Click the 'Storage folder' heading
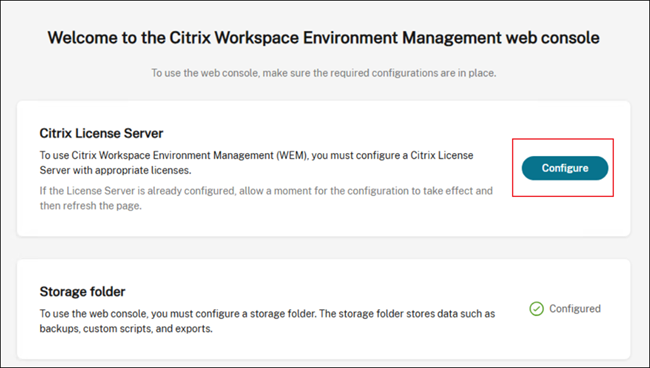The width and height of the screenshot is (650, 368). pos(82,292)
